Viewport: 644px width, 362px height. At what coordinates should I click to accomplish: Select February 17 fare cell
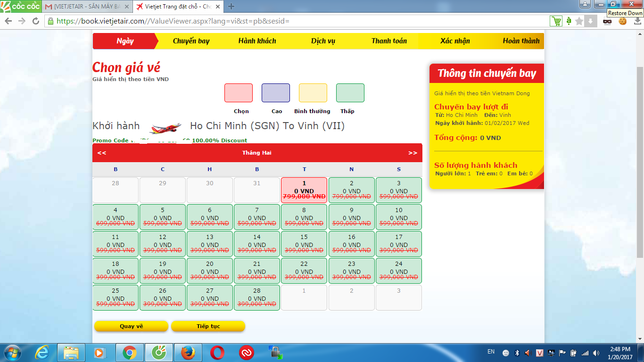[x=399, y=244]
